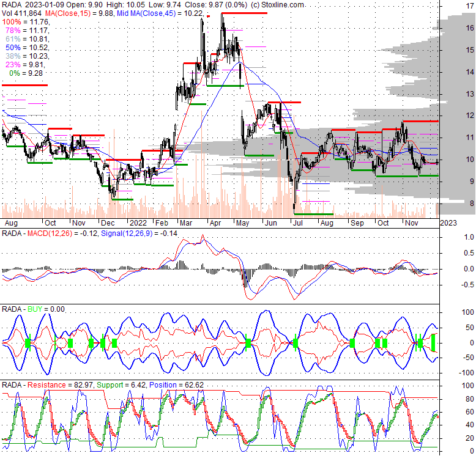476x456 pixels.
Task: Click the Open: 9.90 value
Action: (x=84, y=5)
